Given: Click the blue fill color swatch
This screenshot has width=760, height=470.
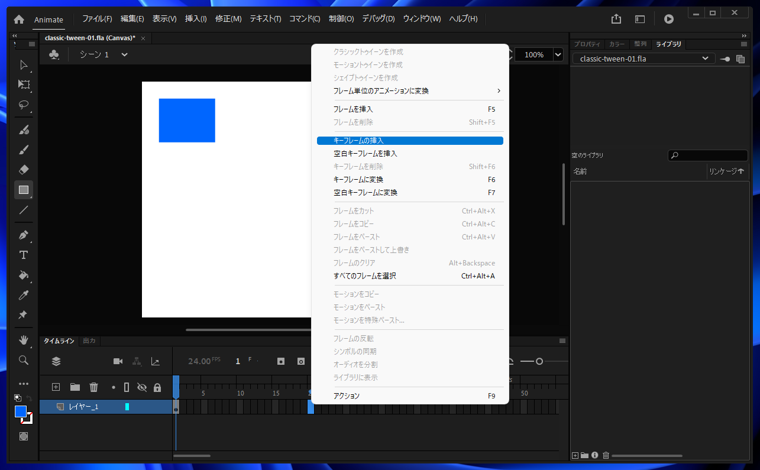Looking at the screenshot, I should coord(20,412).
